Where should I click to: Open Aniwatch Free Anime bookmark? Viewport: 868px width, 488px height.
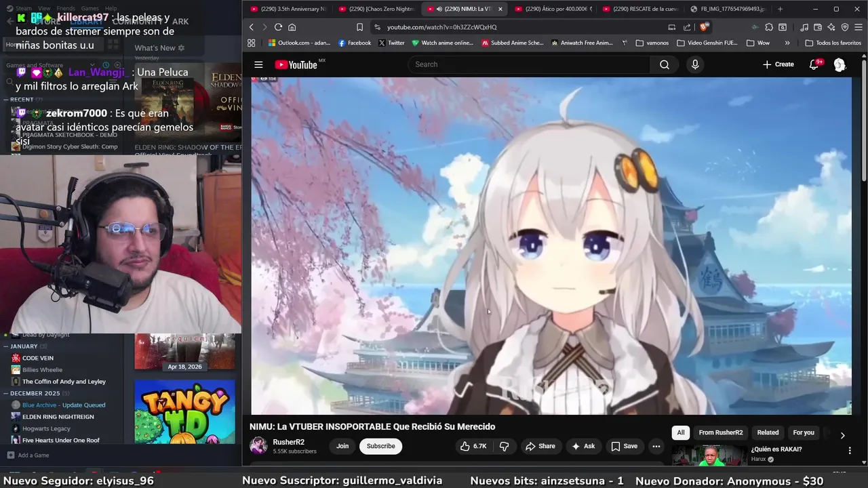(582, 43)
